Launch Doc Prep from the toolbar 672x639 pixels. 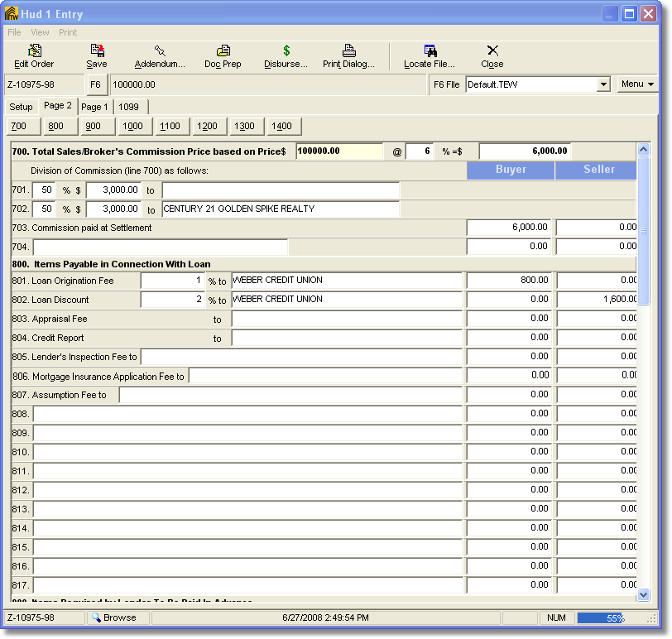coord(223,51)
